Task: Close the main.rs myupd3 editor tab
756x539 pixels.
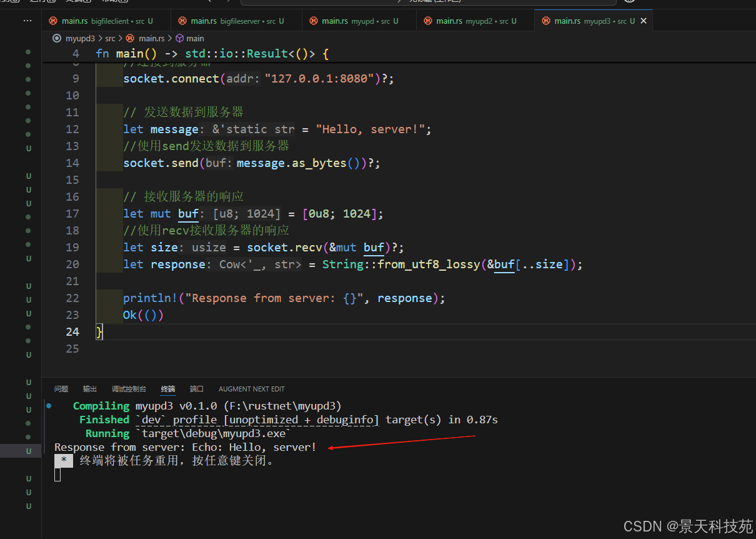Action: point(644,21)
